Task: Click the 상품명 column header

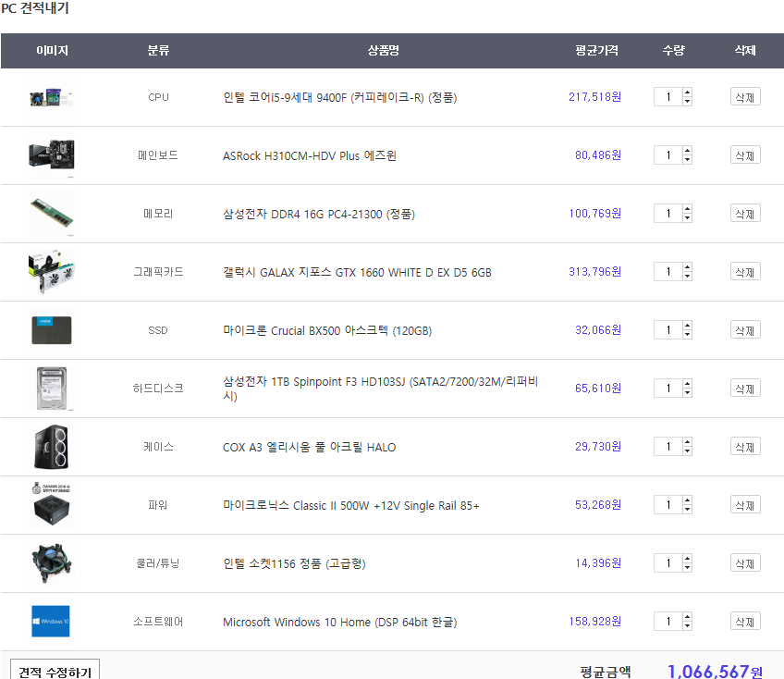Action: click(x=383, y=51)
